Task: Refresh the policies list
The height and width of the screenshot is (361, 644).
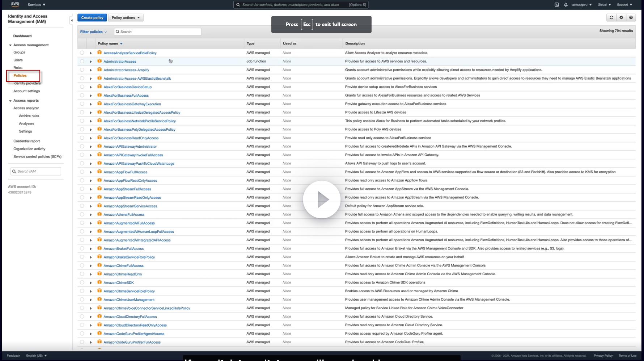Action: (x=611, y=17)
